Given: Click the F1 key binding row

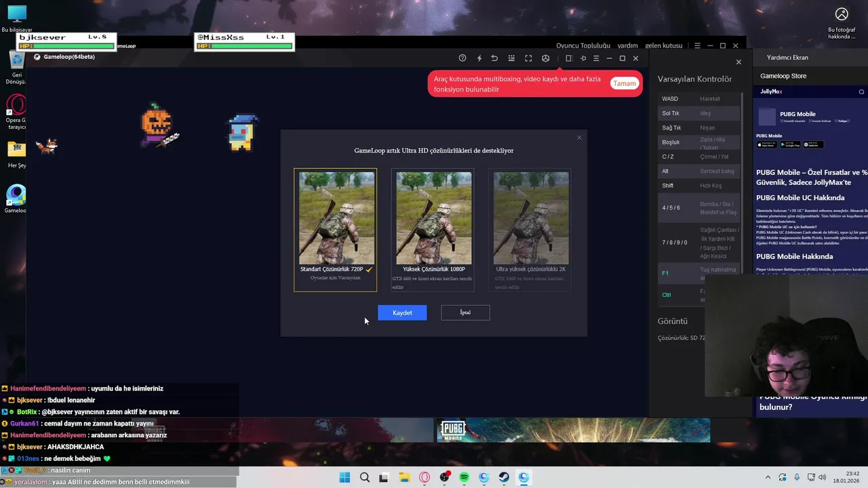Looking at the screenshot, I should click(x=698, y=273).
